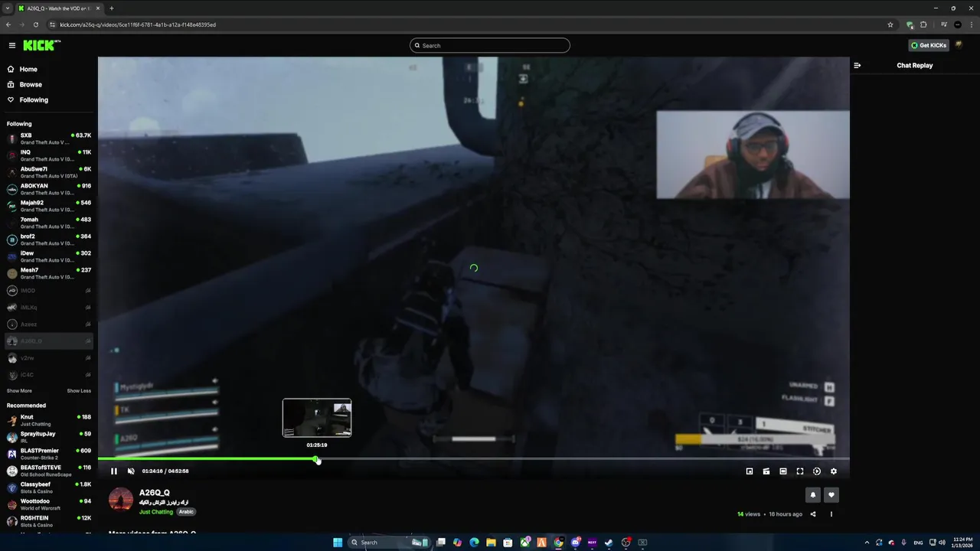Toggle the notification bell for A26Q_Q
Image resolution: width=980 pixels, height=551 pixels.
pos(813,495)
